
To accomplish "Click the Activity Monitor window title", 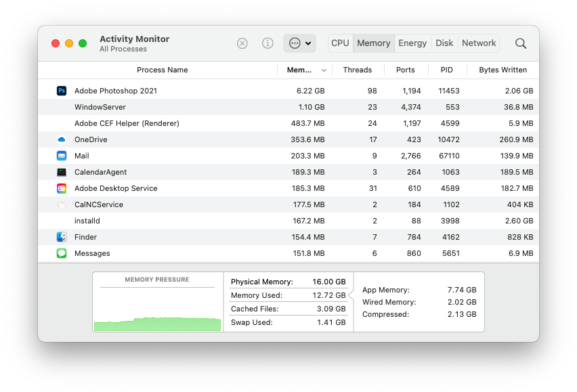I will click(134, 39).
